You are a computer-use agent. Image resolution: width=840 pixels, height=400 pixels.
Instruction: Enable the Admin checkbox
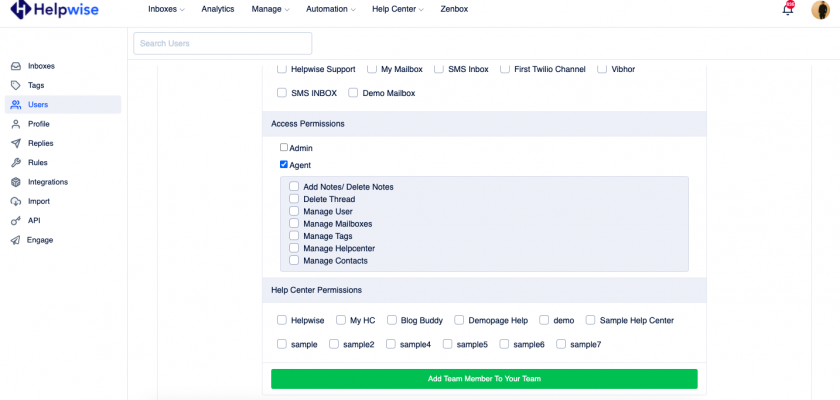pyautogui.click(x=284, y=148)
